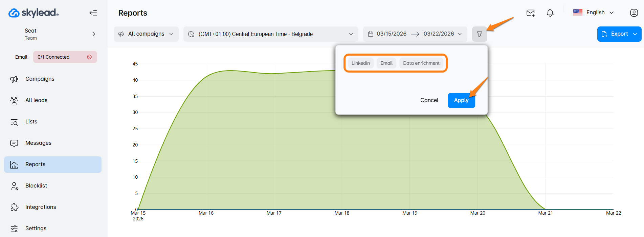The width and height of the screenshot is (644, 237).
Task: Click the calendar icon in date range
Action: pyautogui.click(x=371, y=34)
